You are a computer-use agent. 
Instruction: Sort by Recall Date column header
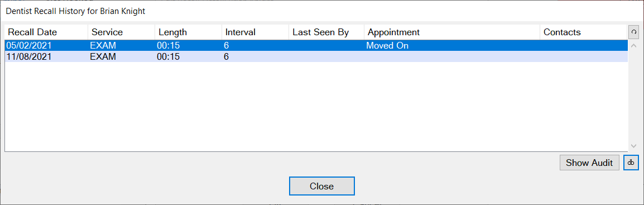pos(46,32)
